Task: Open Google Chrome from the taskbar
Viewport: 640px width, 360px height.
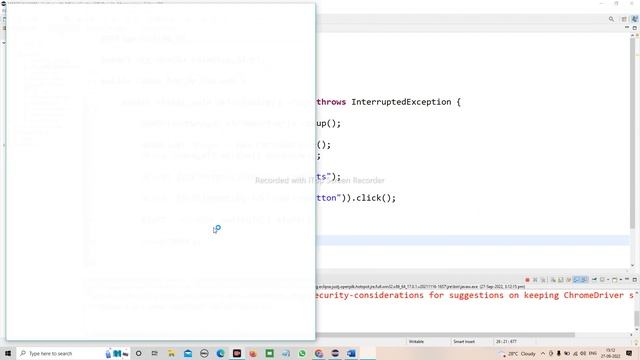Action: coord(319,353)
